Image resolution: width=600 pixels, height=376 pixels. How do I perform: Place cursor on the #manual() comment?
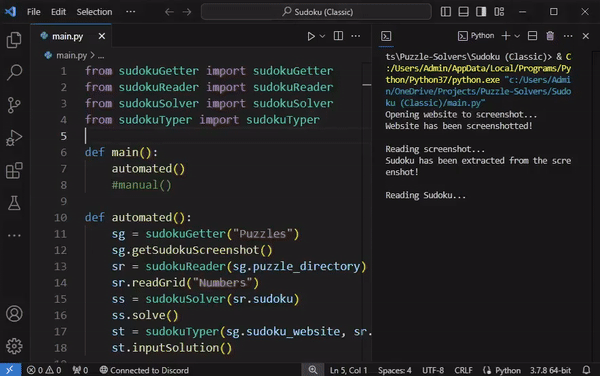coord(142,185)
